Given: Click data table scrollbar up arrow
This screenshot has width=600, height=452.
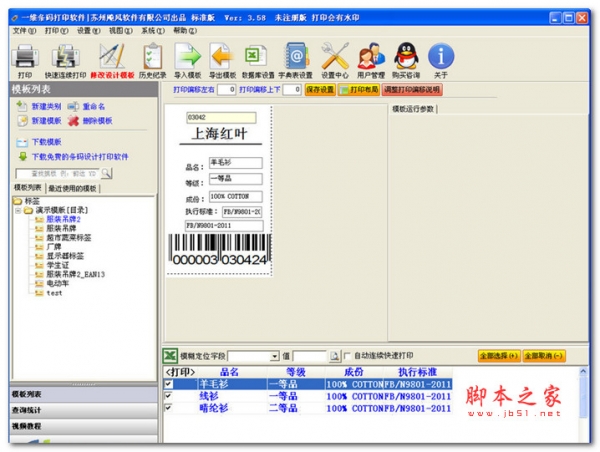Looking at the screenshot, I should (583, 371).
